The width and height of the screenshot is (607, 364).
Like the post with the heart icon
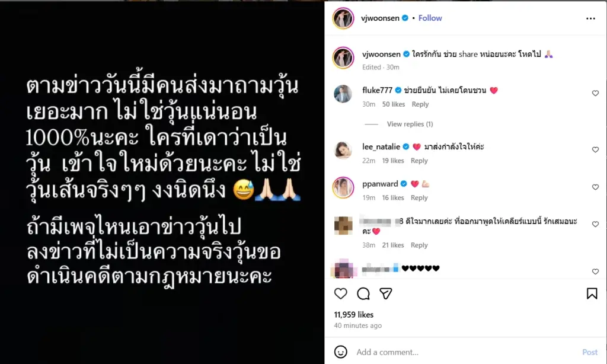point(341,293)
